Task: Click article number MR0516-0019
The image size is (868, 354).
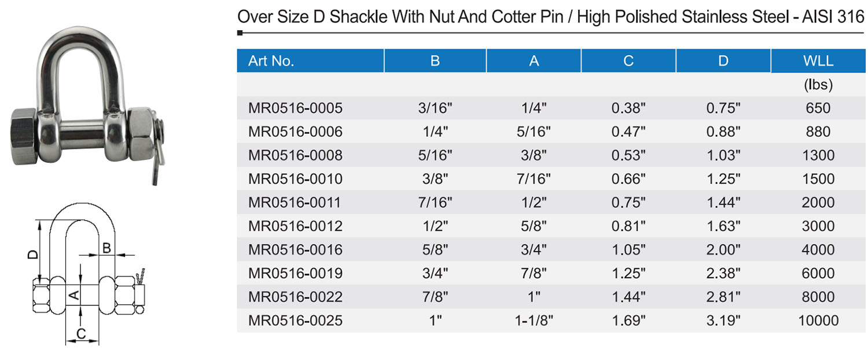Action: 295,273
